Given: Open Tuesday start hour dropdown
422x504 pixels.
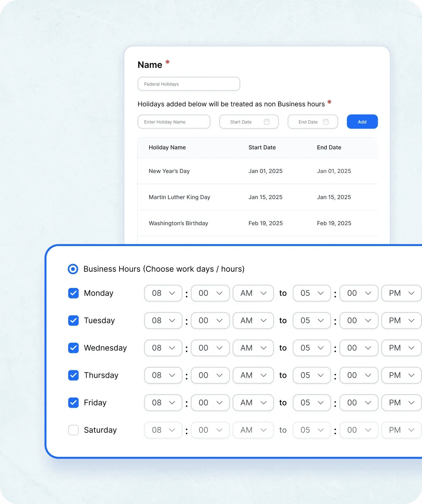Looking at the screenshot, I should (x=163, y=321).
